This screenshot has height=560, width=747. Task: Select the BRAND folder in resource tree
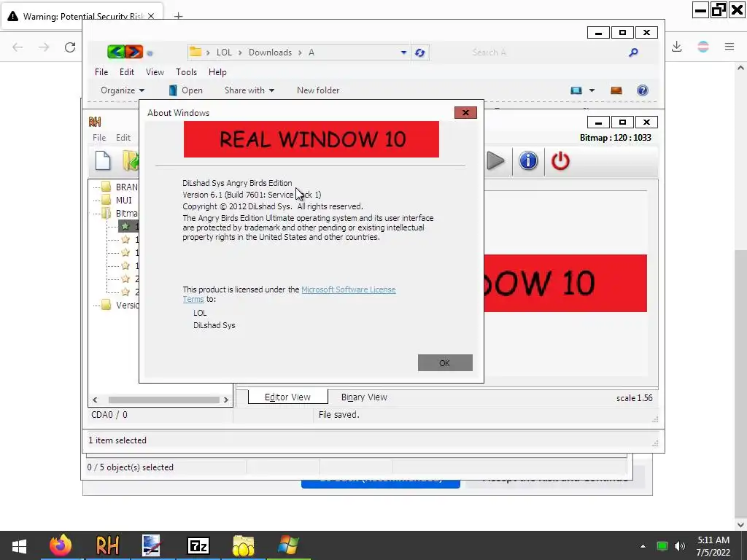click(x=120, y=187)
